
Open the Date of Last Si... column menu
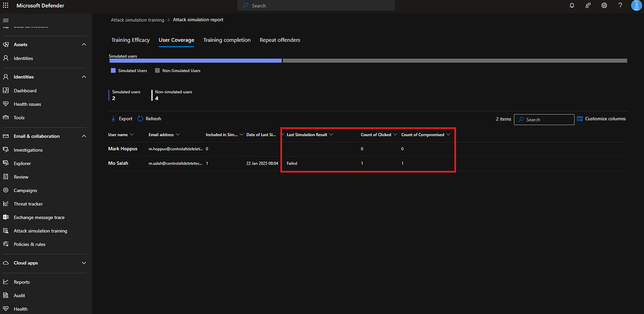tap(282, 134)
